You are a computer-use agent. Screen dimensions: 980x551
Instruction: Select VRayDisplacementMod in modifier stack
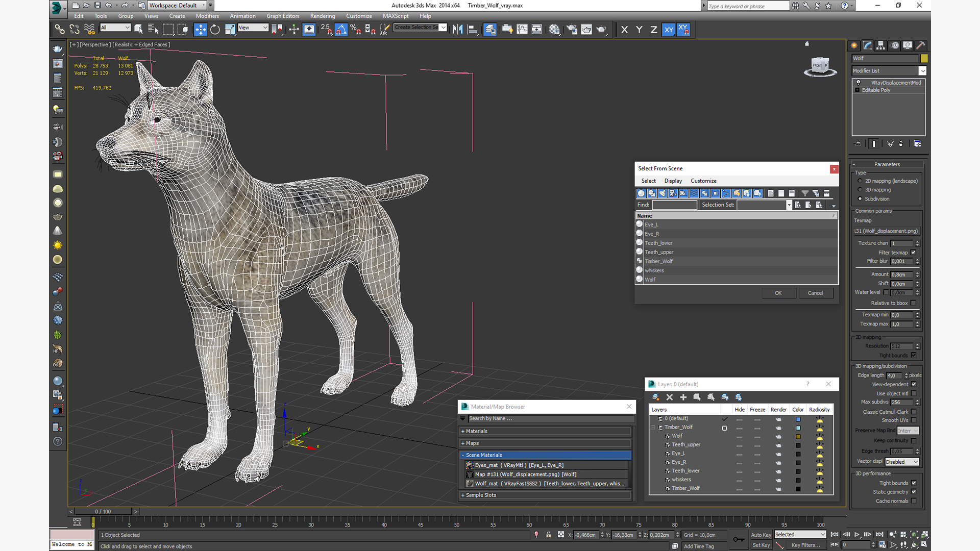[x=889, y=83]
